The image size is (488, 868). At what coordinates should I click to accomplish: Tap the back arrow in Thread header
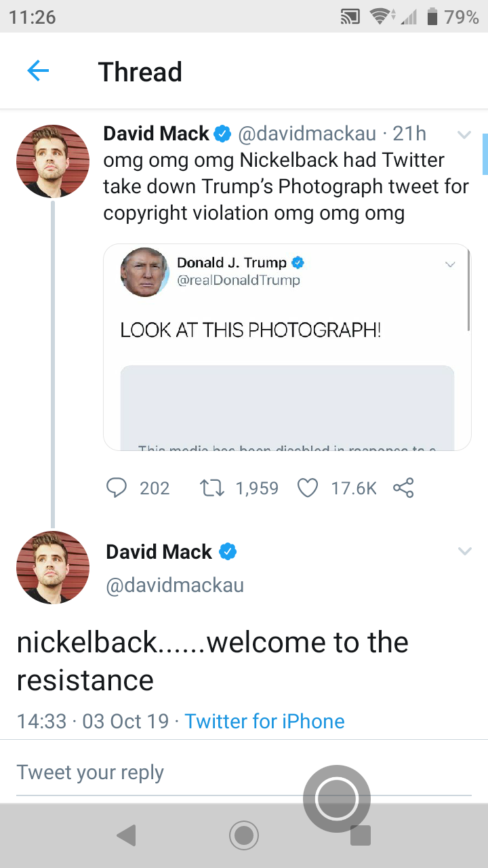point(38,71)
